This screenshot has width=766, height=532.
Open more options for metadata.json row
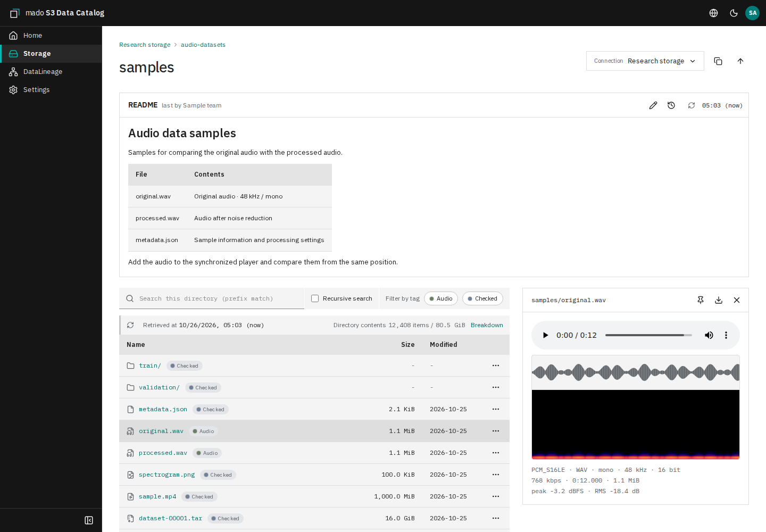point(496,409)
